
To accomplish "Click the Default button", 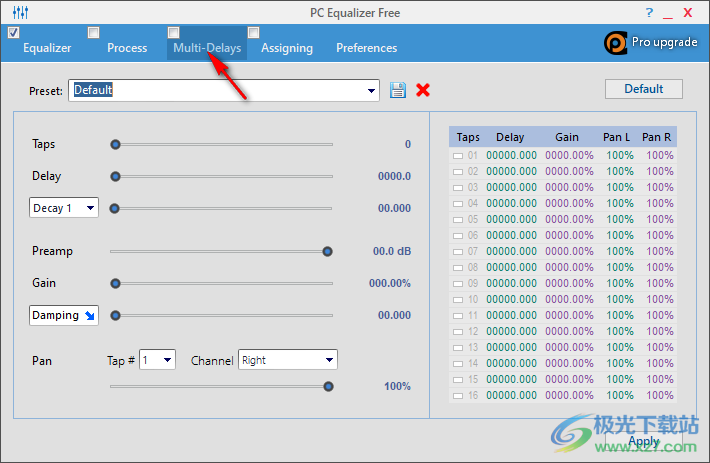I will (x=643, y=89).
